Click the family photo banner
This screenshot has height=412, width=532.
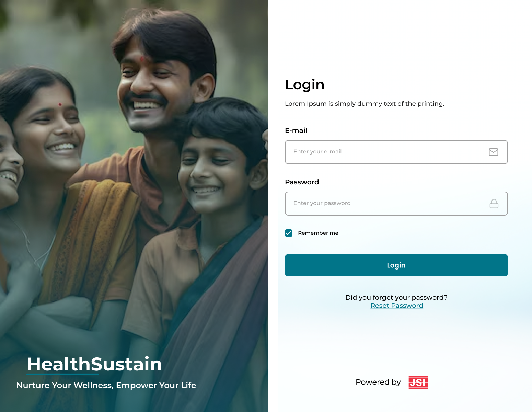(134, 206)
